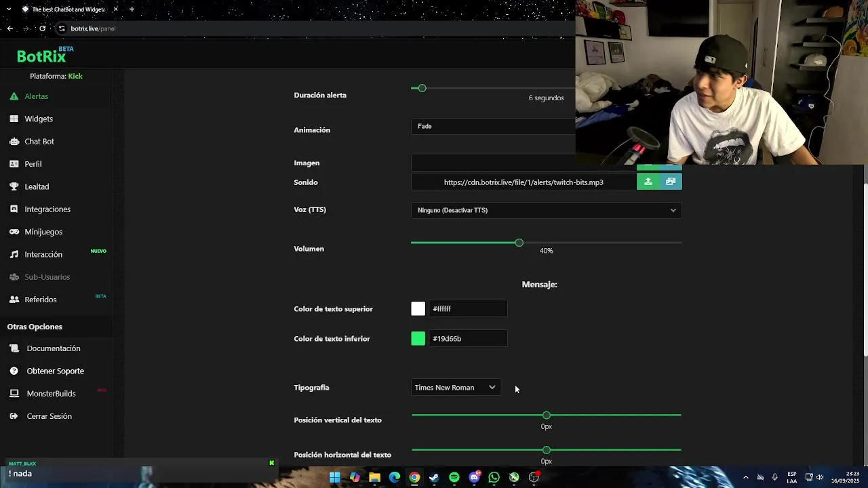This screenshot has height=488, width=868.
Task: Click the Volumen slider handle
Action: click(519, 243)
